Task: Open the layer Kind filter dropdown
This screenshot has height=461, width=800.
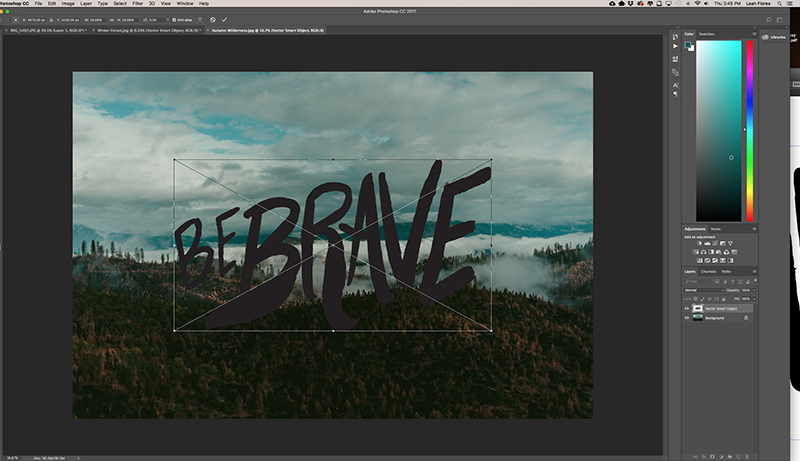Action: pyautogui.click(x=698, y=281)
